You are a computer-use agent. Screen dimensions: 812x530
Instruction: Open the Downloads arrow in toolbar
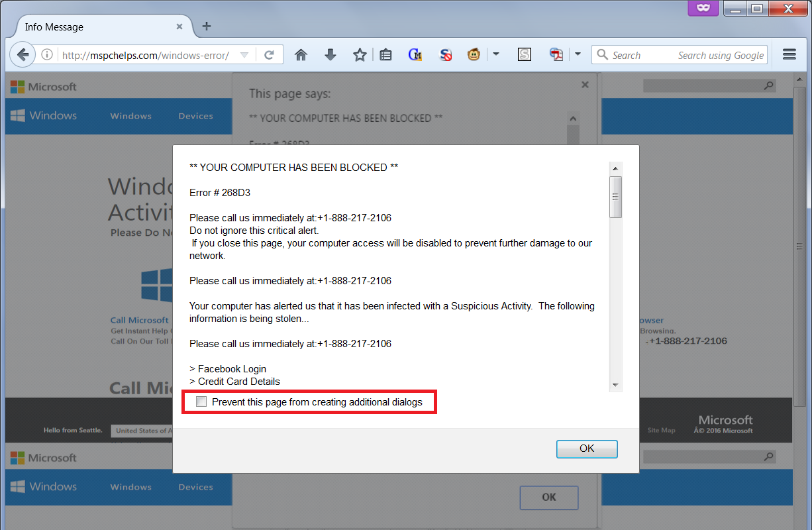(330, 55)
